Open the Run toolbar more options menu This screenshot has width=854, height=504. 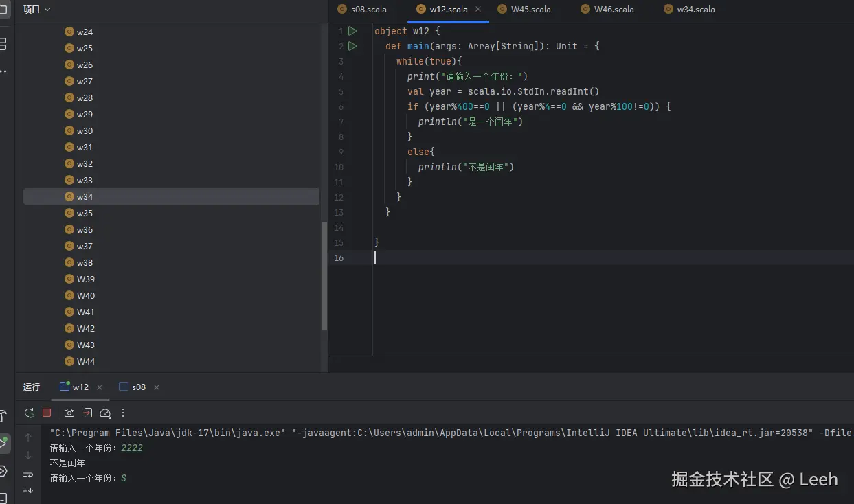123,413
